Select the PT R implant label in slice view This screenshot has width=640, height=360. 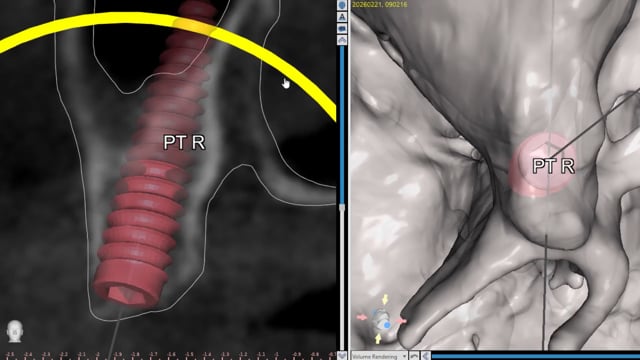184,142
